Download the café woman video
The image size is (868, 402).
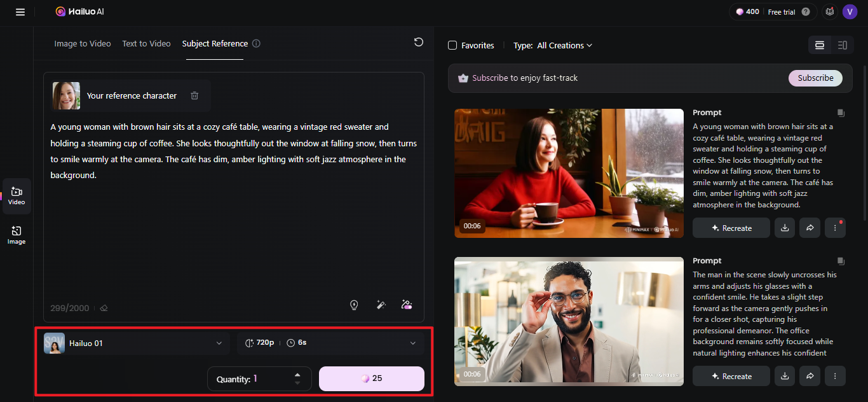tap(785, 228)
